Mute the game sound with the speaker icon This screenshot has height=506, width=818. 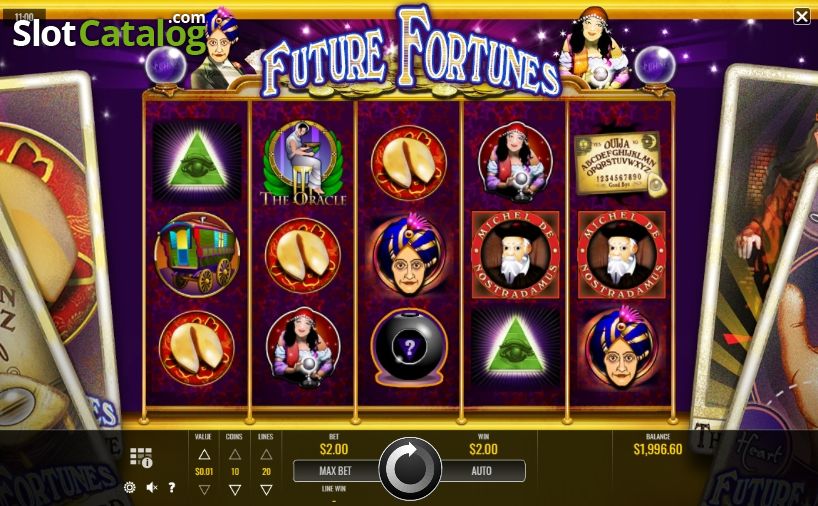152,487
